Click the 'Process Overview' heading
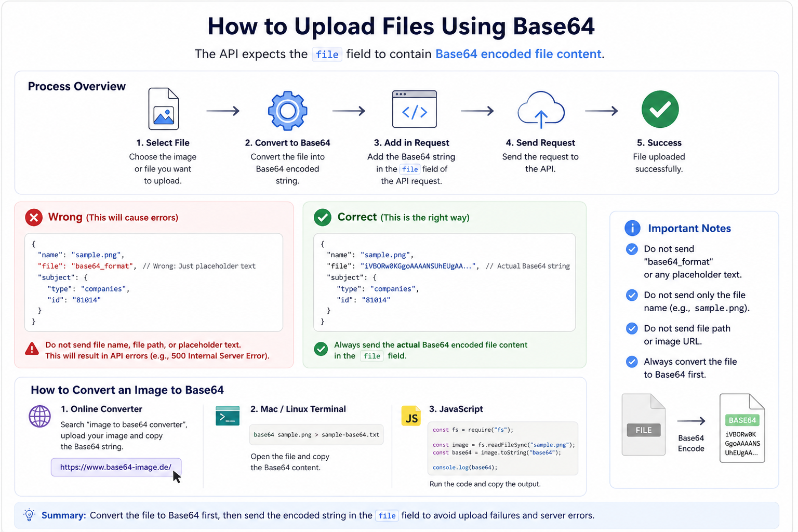This screenshot has width=798, height=532. click(77, 86)
